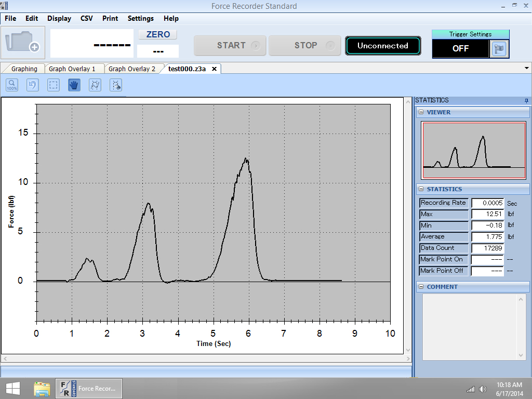This screenshot has height=399, width=532.
Task: Click the Mark Point On value field
Action: pos(487,260)
